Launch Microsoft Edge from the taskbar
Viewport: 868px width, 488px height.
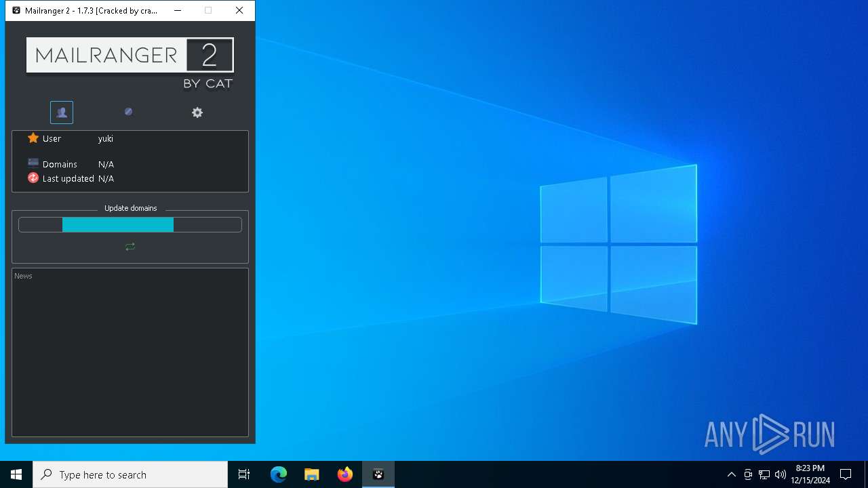pyautogui.click(x=279, y=474)
